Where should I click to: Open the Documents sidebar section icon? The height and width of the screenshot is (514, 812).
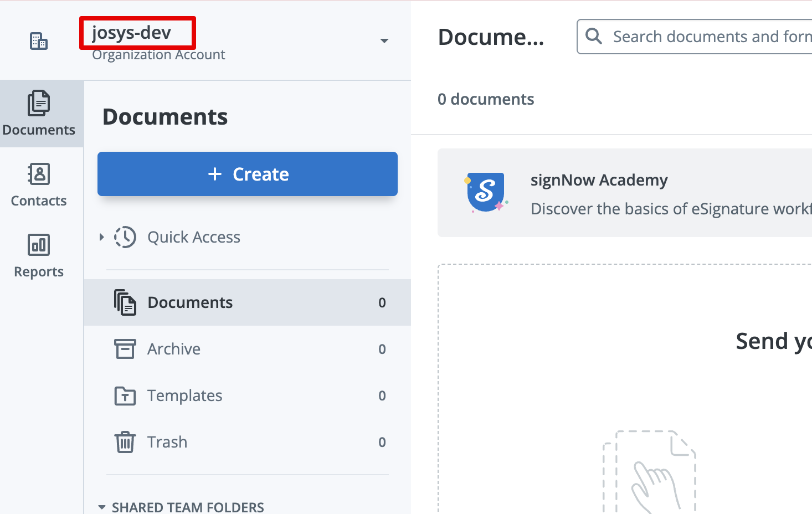pos(39,104)
